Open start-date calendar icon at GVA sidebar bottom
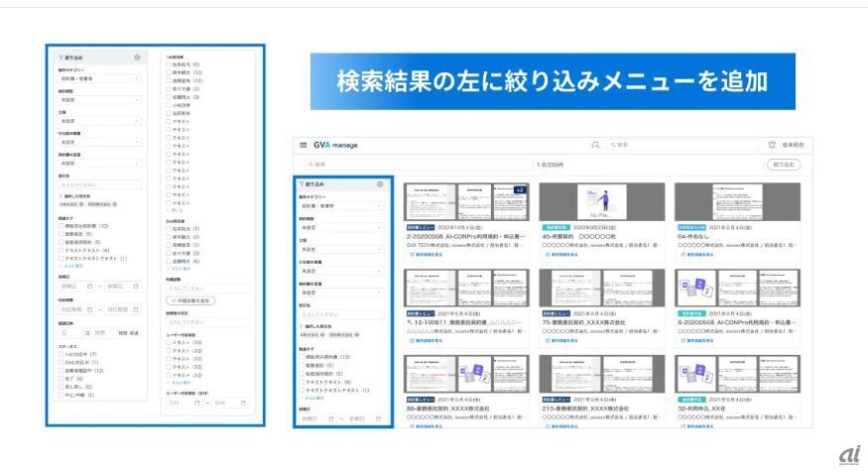 pyautogui.click(x=331, y=419)
